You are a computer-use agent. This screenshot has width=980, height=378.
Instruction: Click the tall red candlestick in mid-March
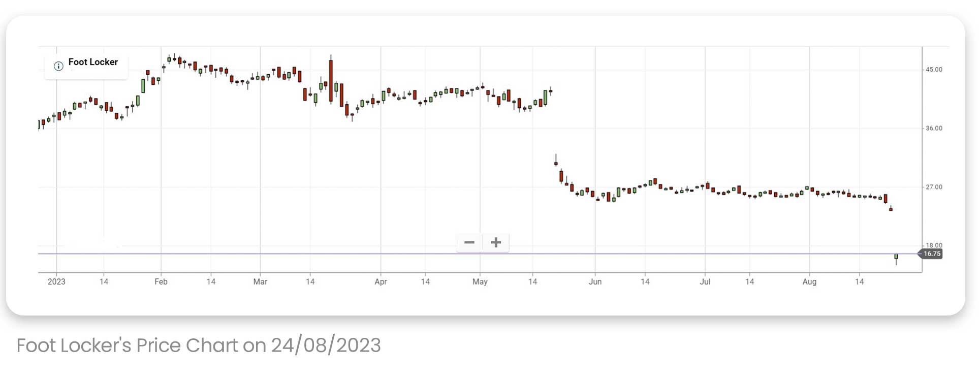pyautogui.click(x=330, y=81)
